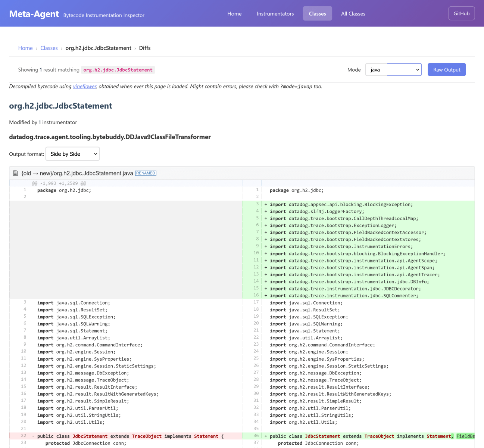Click new line number 36 in diff
Screen dimensions: 484x448
pos(256,436)
